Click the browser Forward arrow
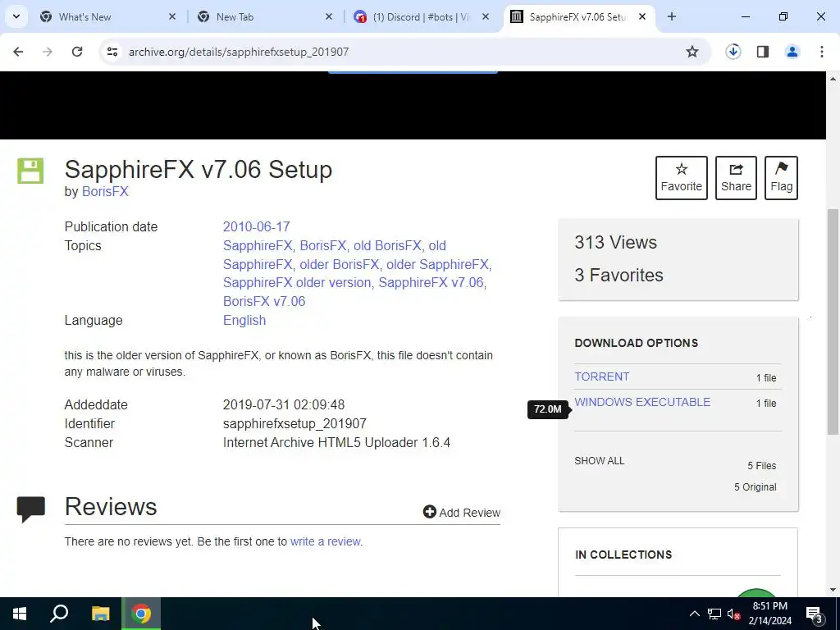840x630 pixels. point(48,52)
